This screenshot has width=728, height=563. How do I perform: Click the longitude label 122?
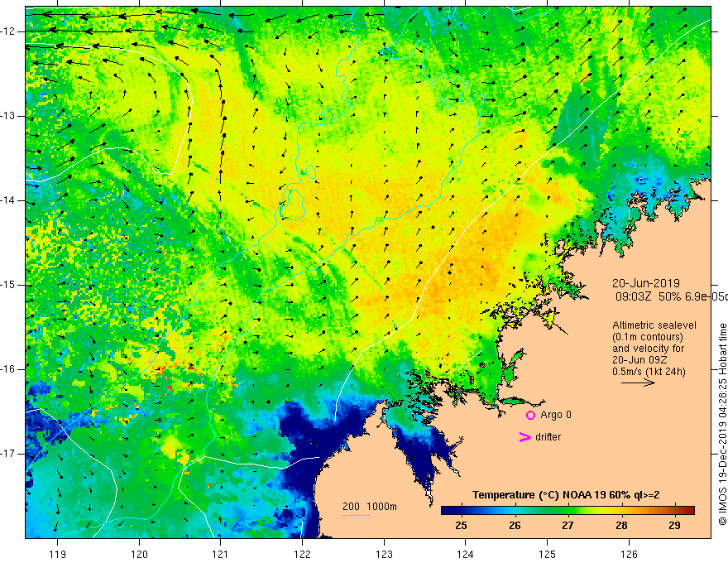302,554
